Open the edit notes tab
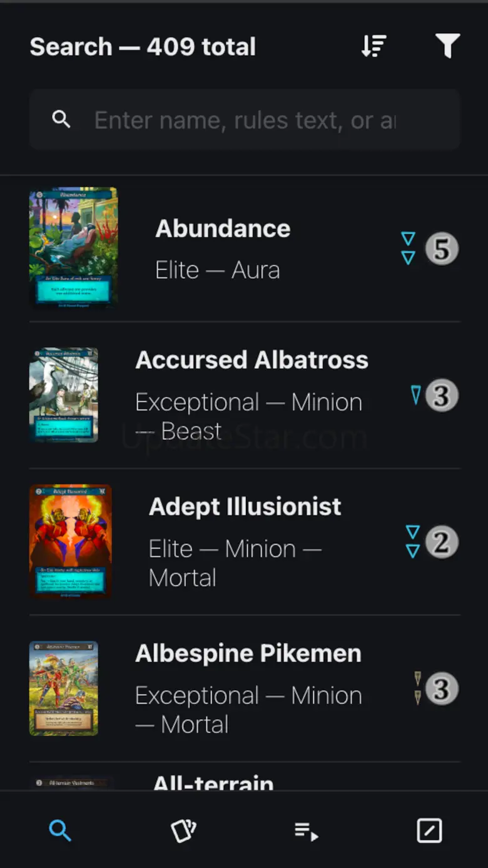The image size is (488, 868). pos(429,831)
